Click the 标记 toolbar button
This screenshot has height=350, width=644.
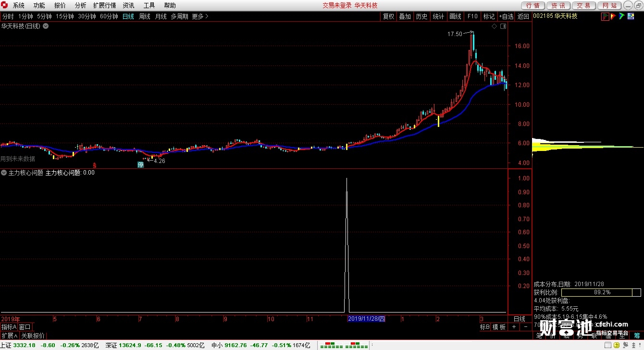[489, 16]
